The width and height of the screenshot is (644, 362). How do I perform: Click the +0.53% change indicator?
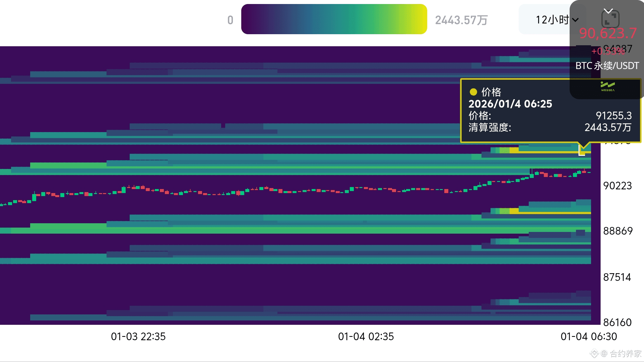(x=607, y=51)
